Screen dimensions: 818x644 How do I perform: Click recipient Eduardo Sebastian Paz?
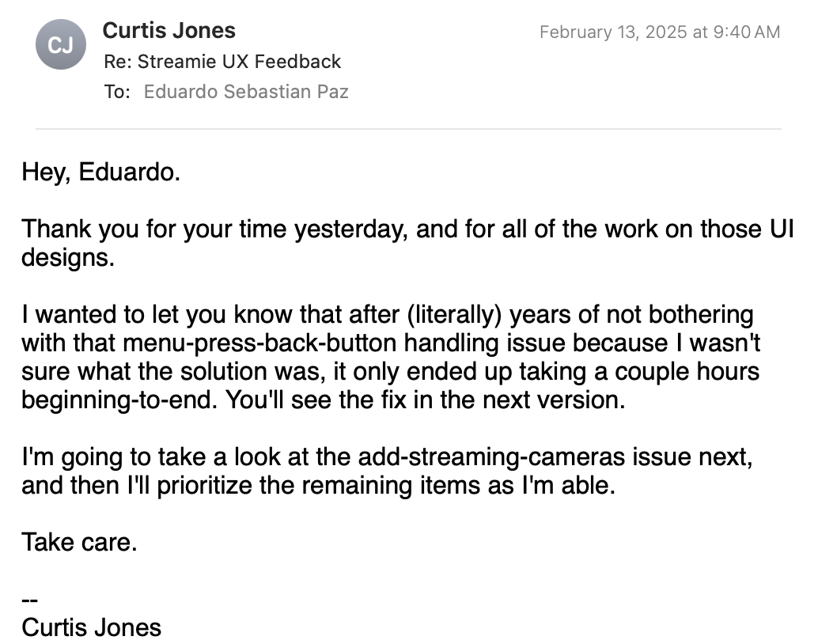tap(246, 91)
